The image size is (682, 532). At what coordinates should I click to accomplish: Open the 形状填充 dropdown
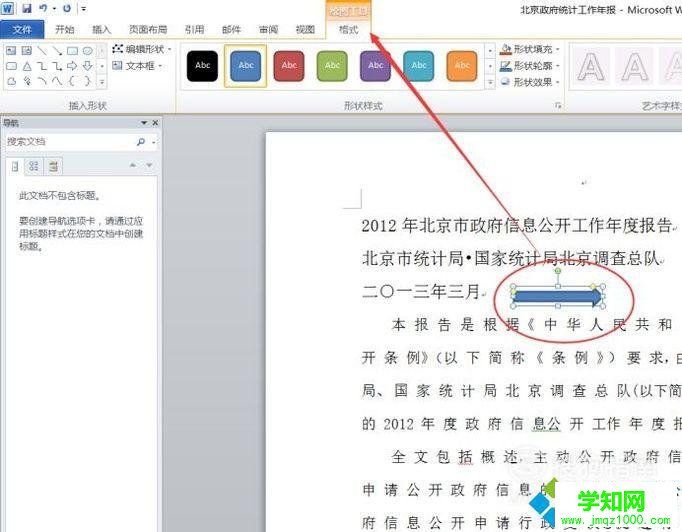coord(529,50)
